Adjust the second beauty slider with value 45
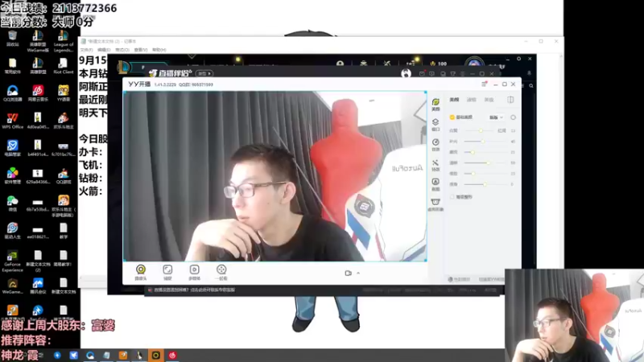644x362 pixels. [485, 142]
